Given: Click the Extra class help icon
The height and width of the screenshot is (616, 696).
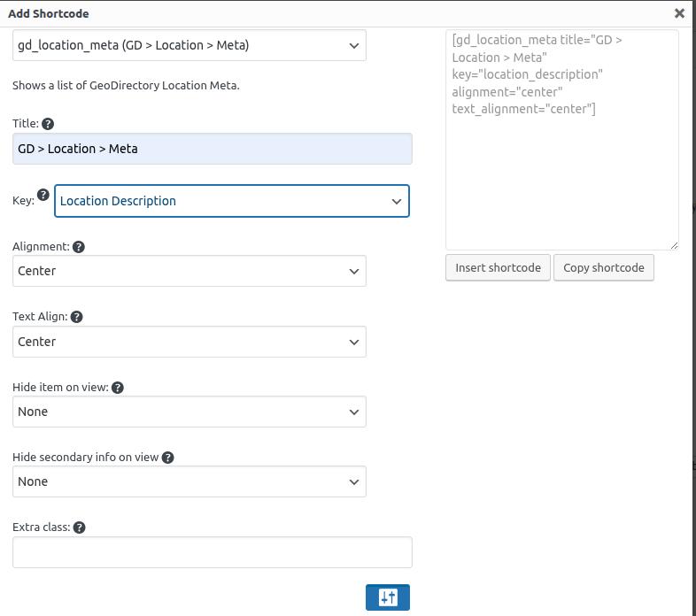Looking at the screenshot, I should (79, 527).
